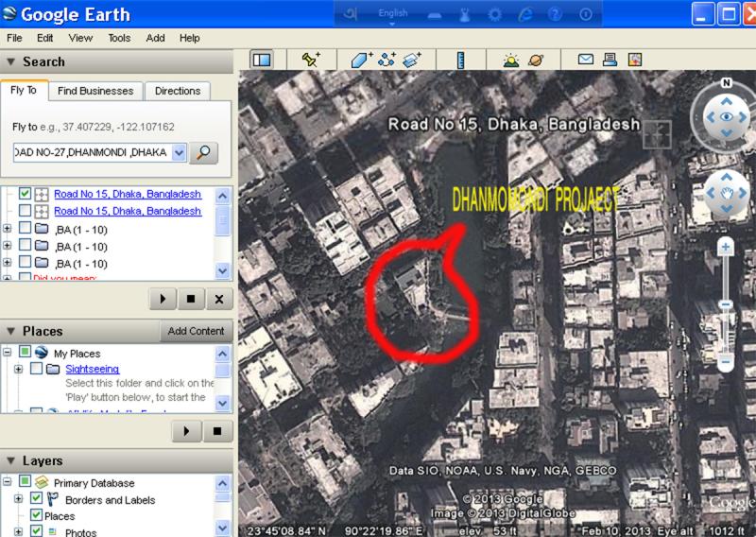Viewport: 756px width, 537px height.
Task: Switch to Sky/planets view icon
Action: pos(536,60)
